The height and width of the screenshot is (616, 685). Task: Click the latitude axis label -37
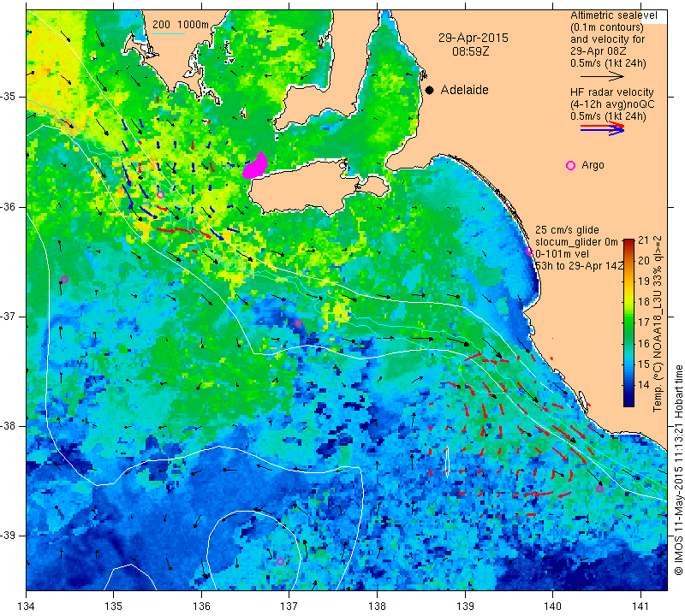8,316
